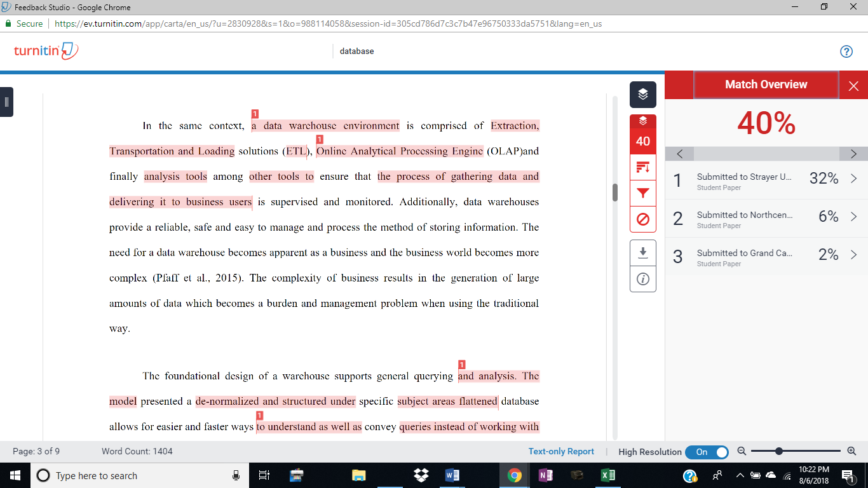Screen dimensions: 868x488
Task: Click the taskbar search box
Action: 140,475
